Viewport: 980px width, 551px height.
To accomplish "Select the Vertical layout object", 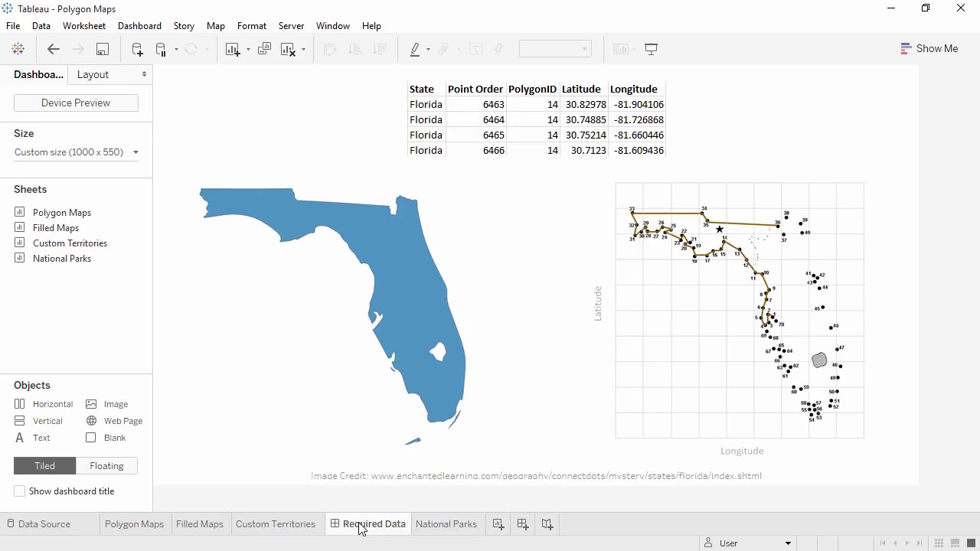I will [x=38, y=421].
